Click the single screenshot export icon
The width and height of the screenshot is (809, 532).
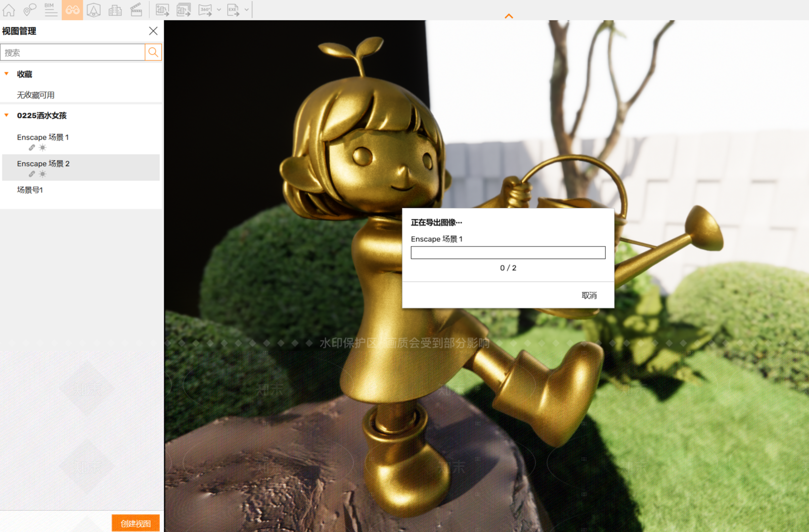(x=162, y=10)
